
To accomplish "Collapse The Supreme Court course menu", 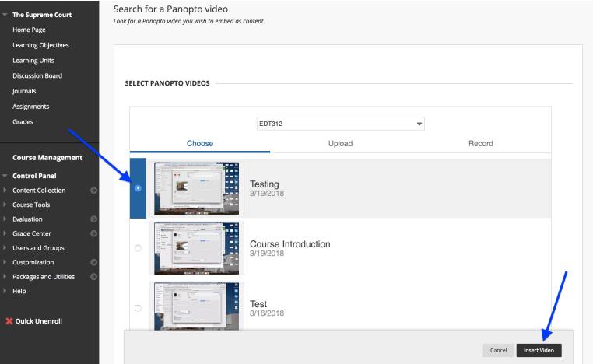I will tap(5, 15).
